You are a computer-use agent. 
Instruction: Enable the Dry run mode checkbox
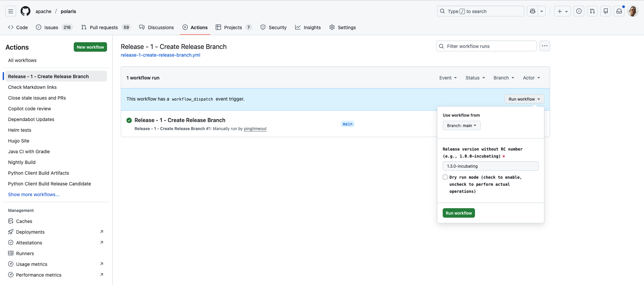[445, 177]
